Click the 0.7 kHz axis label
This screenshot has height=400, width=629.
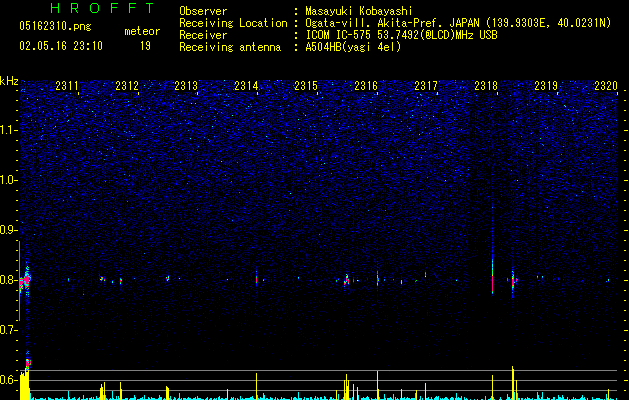click(x=9, y=330)
